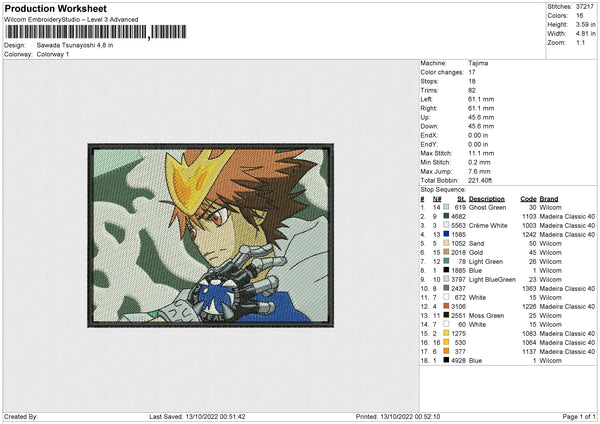Pick the Crème White thread swatch
Image resolution: width=600 pixels, height=424 pixels.
coord(446,225)
